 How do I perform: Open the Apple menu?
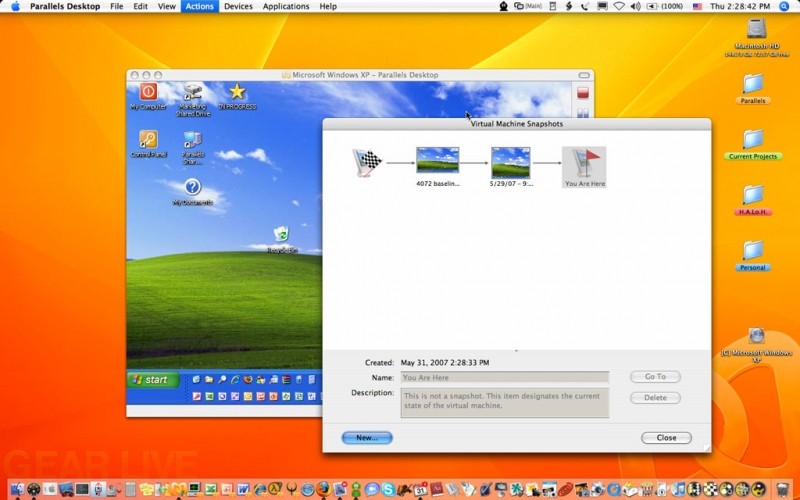tap(15, 6)
